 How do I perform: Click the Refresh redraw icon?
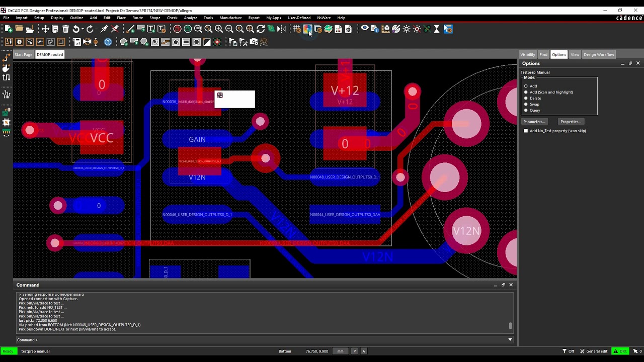pos(261,29)
